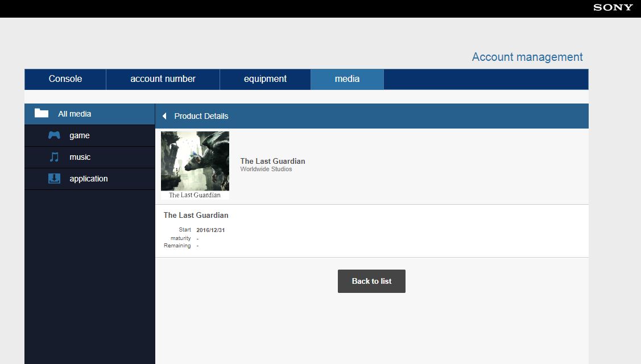The height and width of the screenshot is (364, 641).
Task: Click the back arrow beside Product Details
Action: (164, 116)
